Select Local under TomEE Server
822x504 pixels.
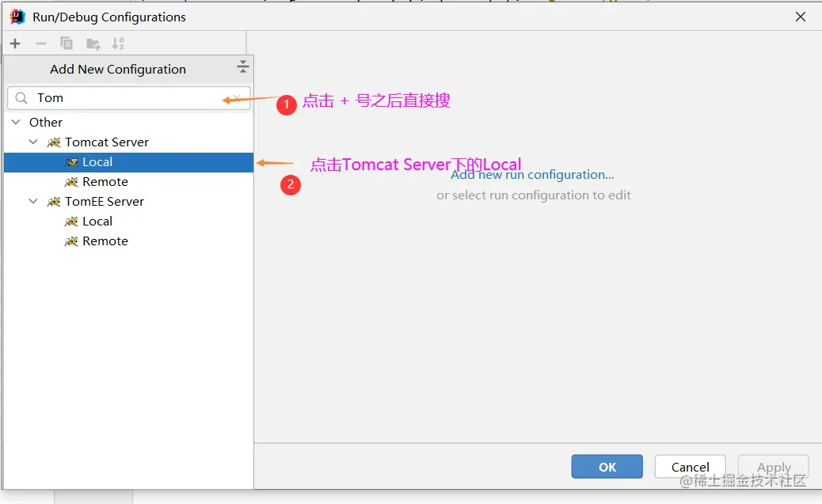(128, 221)
